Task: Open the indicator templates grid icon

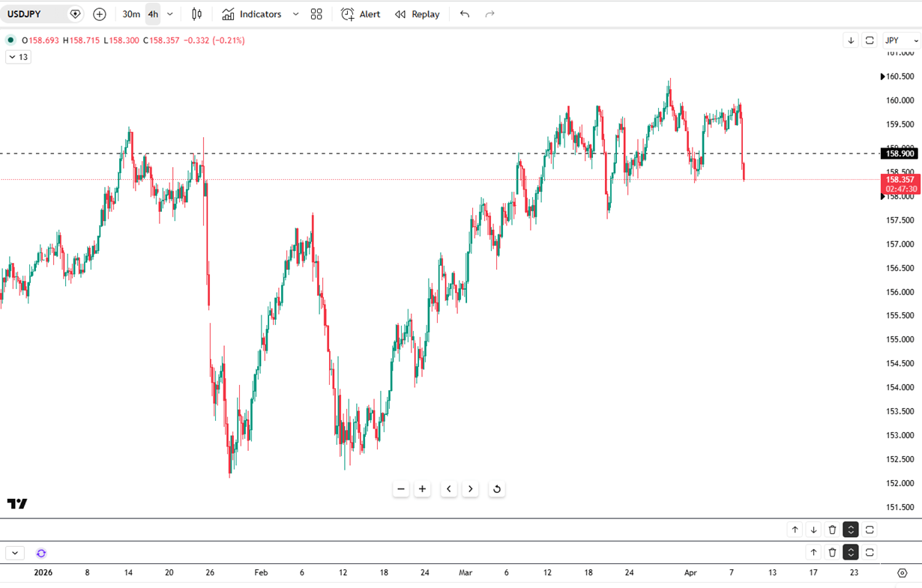Action: point(316,14)
